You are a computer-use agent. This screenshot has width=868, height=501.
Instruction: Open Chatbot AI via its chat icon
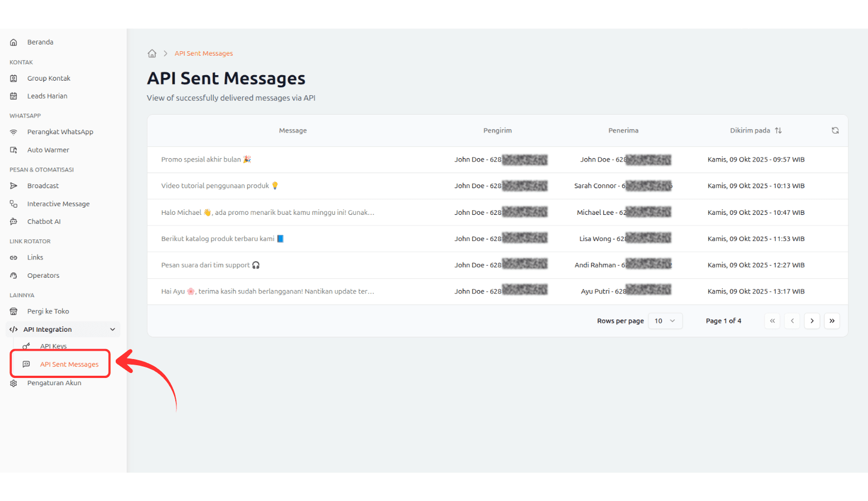[13, 221]
